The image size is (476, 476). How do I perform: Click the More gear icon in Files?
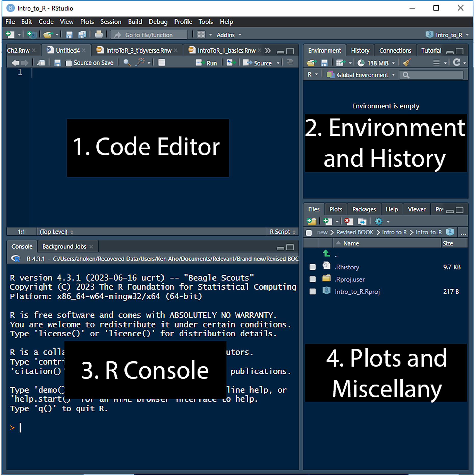(x=379, y=221)
